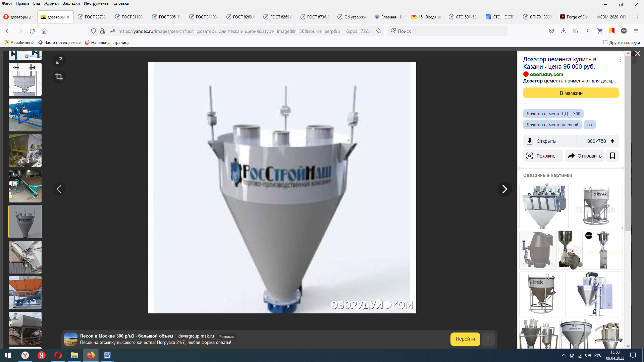The width and height of the screenshot is (644, 362).
Task: Switch keyboard language РУС indicator
Action: pyautogui.click(x=598, y=355)
